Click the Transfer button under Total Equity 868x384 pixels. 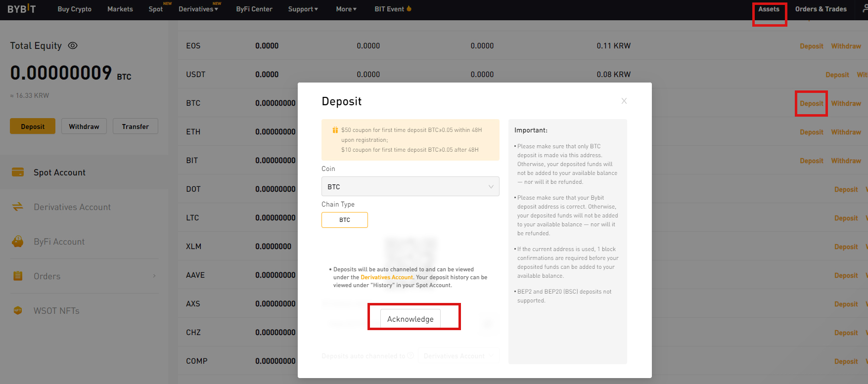[136, 126]
